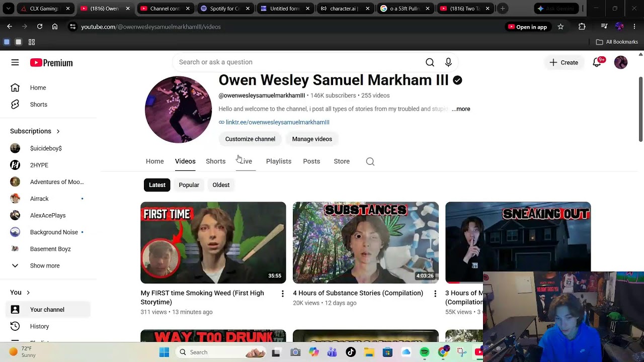Screen dimensions: 644x362
Task: Open TikTok from the taskbar
Action: [351, 352]
